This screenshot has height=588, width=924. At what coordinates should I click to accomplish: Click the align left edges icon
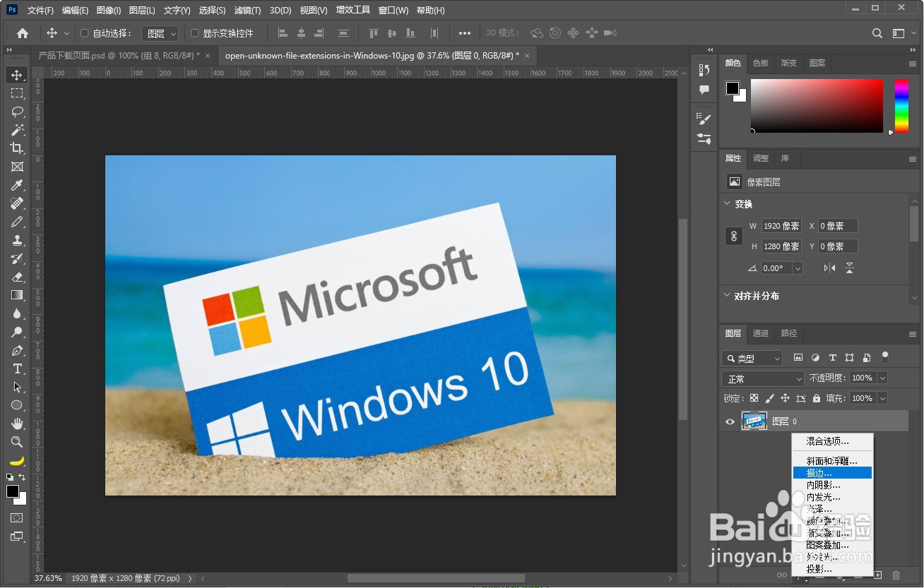(283, 33)
